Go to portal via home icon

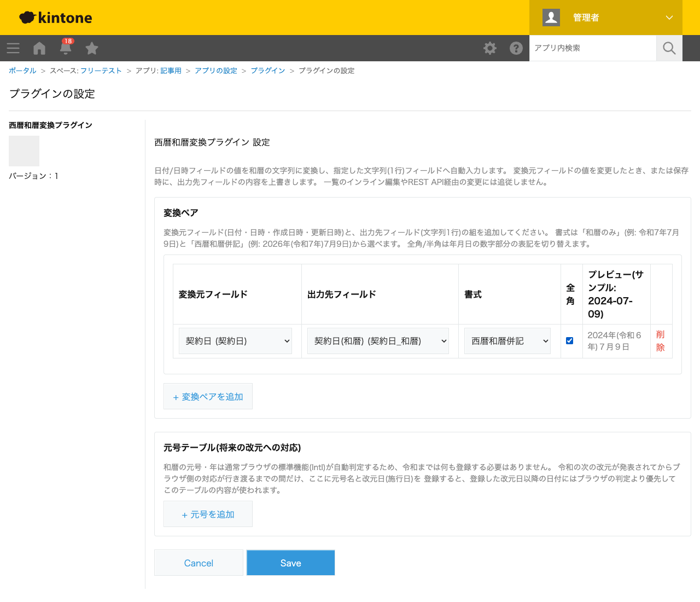click(x=39, y=48)
